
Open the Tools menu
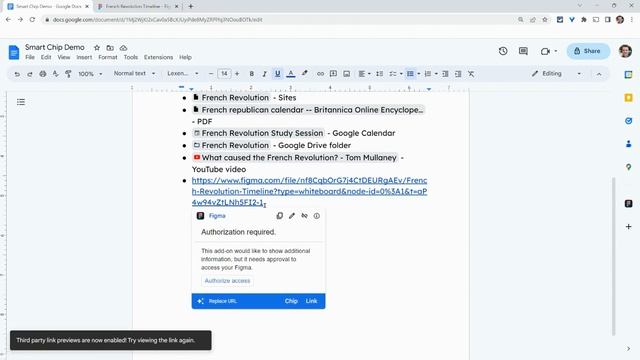tap(131, 58)
